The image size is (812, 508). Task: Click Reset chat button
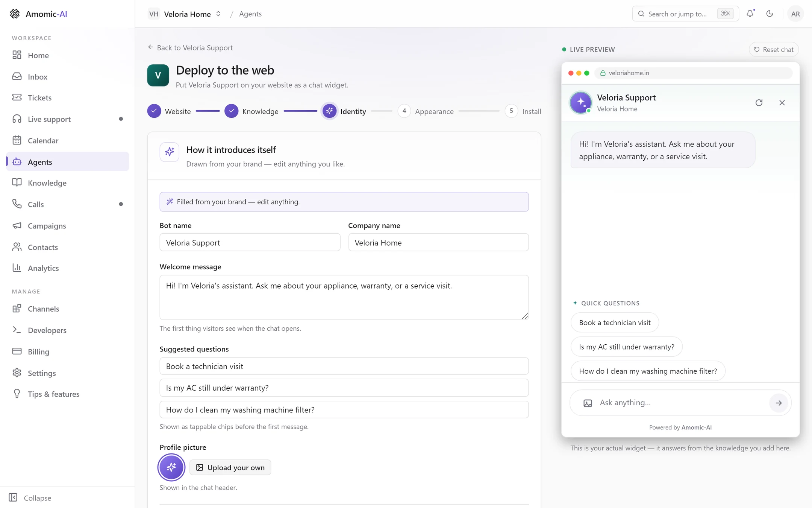coord(774,49)
